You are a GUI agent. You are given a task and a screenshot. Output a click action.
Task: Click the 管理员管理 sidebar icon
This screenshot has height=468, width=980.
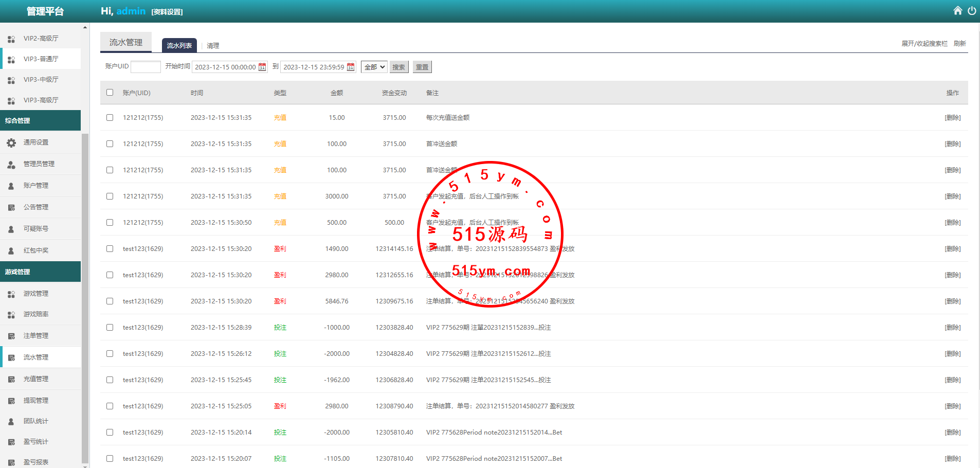point(11,165)
